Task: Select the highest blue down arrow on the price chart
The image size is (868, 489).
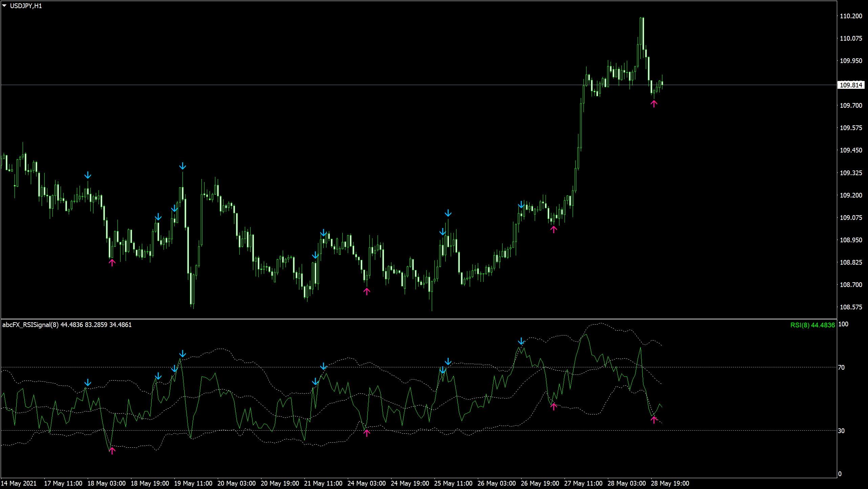Action: (x=183, y=166)
